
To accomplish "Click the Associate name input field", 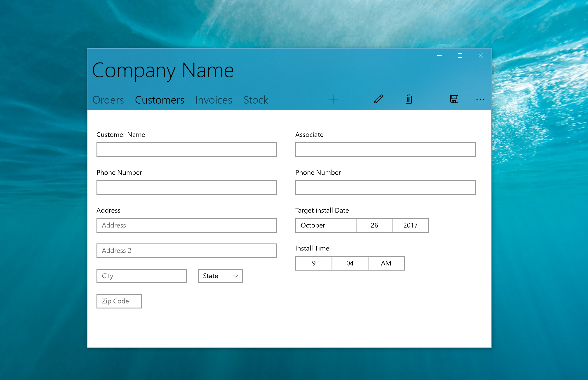I will pos(386,149).
